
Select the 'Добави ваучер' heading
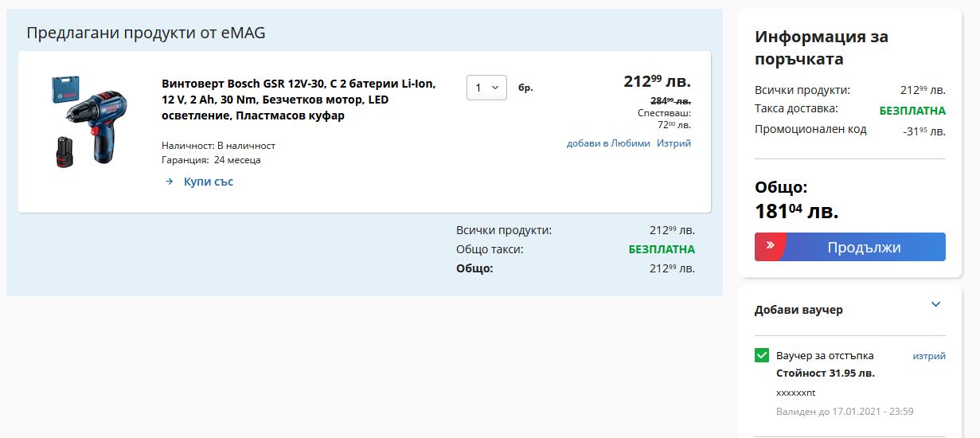(798, 309)
